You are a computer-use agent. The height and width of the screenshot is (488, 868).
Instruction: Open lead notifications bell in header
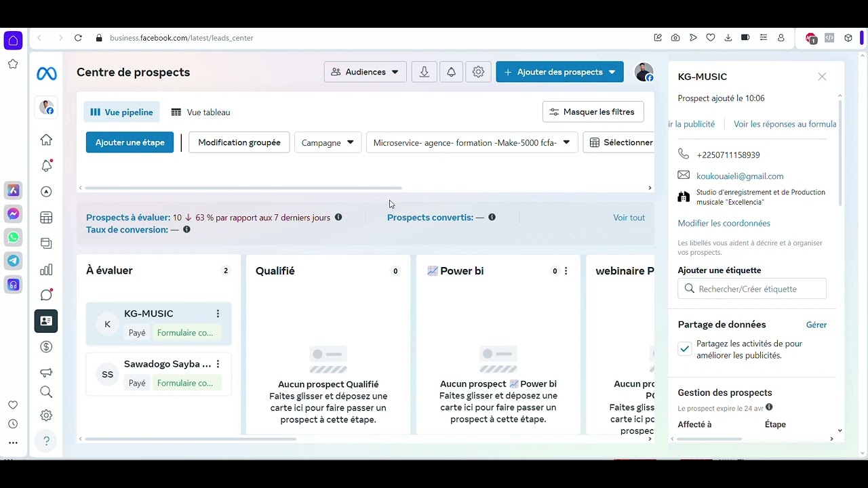coord(451,72)
